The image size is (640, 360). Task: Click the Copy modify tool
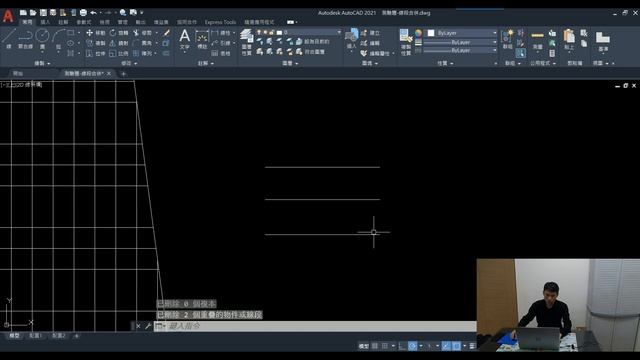click(x=96, y=43)
